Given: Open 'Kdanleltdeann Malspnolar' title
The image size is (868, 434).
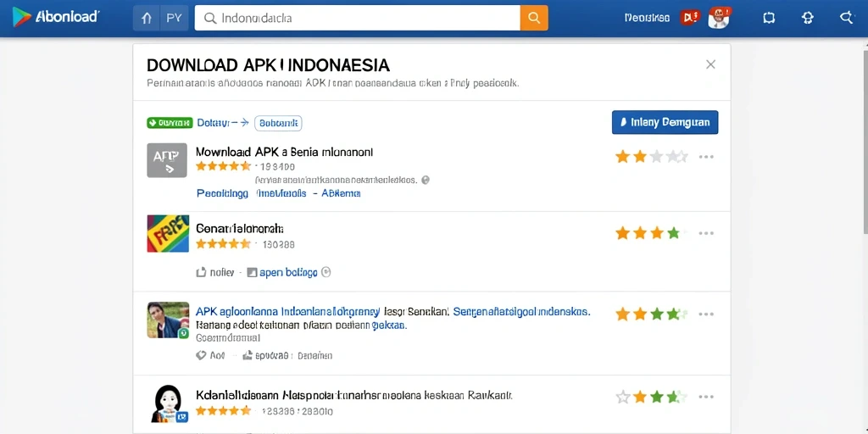Looking at the screenshot, I should coord(354,396).
